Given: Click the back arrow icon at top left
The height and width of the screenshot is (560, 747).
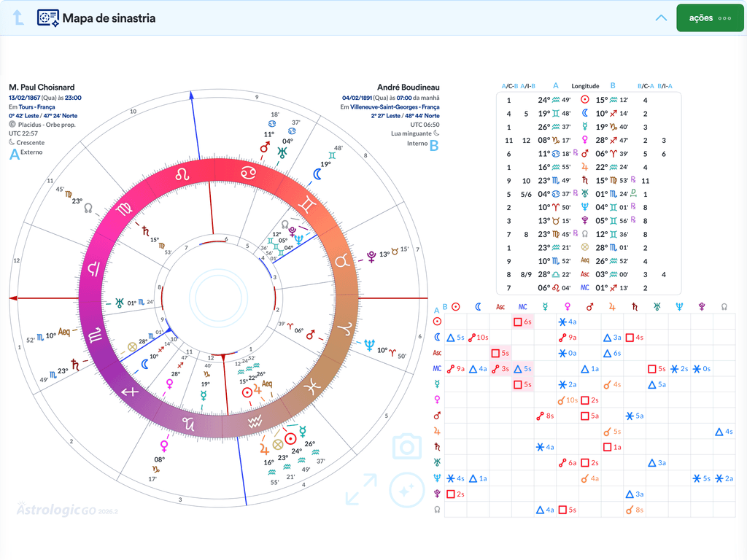Looking at the screenshot, I should pyautogui.click(x=18, y=17).
